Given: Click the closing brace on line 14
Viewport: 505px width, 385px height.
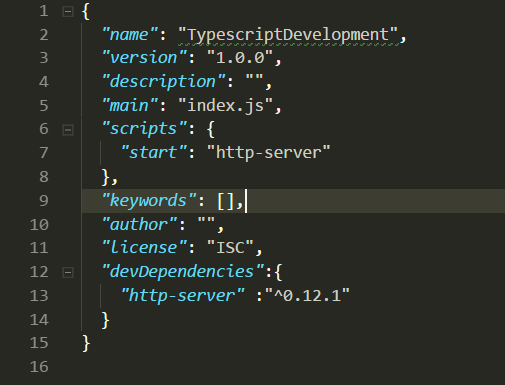Looking at the screenshot, I should click(x=106, y=320).
